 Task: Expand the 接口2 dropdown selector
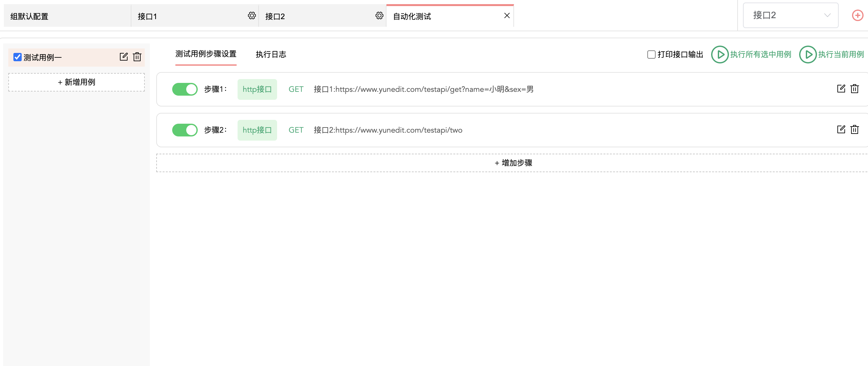point(791,16)
